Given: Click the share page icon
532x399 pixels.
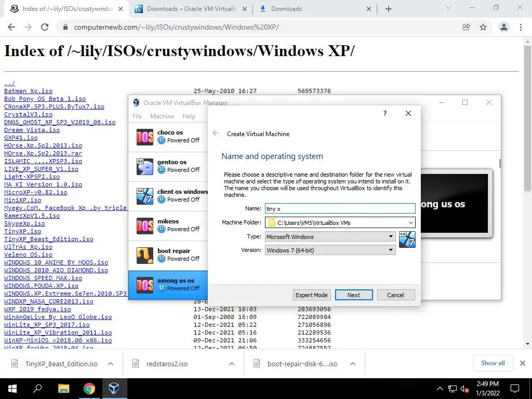Looking at the screenshot, I should pyautogui.click(x=467, y=27).
